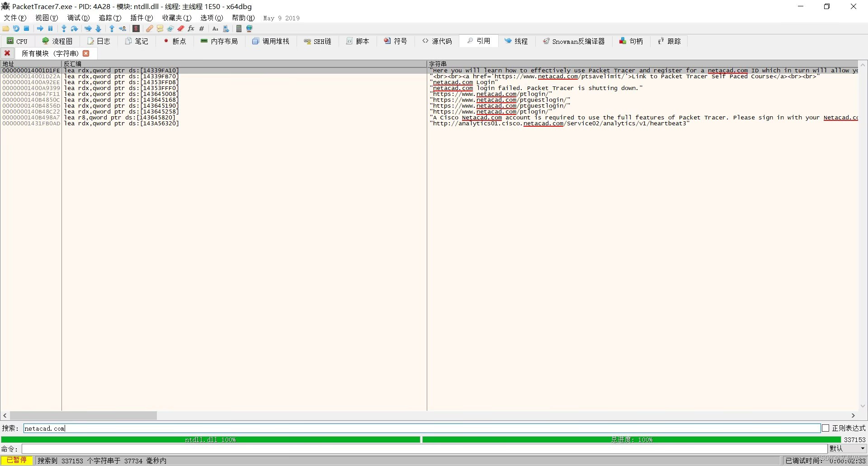The height and width of the screenshot is (466, 868).
Task: Click the Run to User Code icon
Action: pos(123,29)
